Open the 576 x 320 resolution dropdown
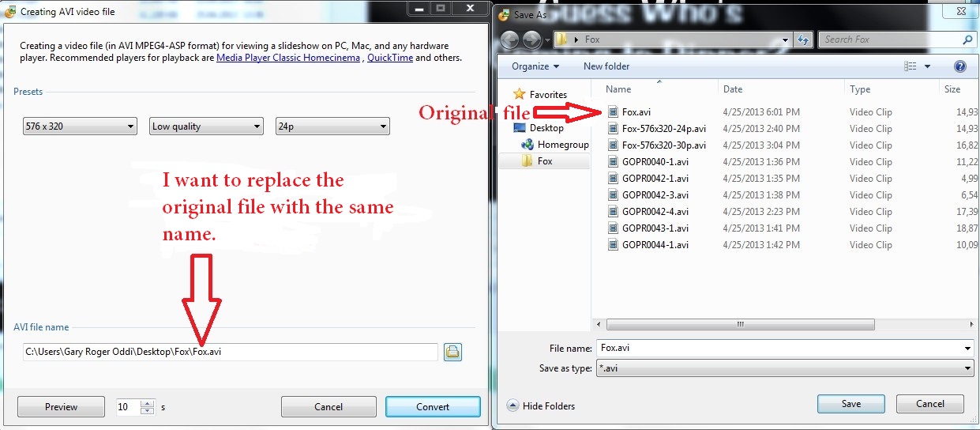 click(80, 126)
